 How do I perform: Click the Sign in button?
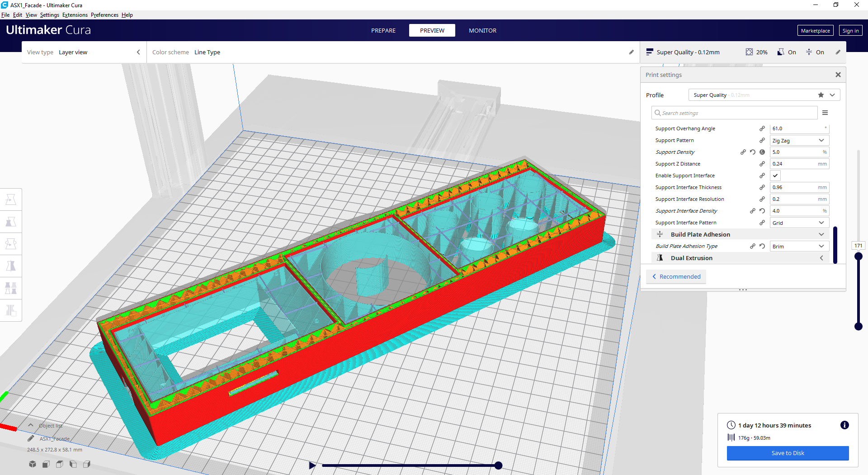(850, 30)
